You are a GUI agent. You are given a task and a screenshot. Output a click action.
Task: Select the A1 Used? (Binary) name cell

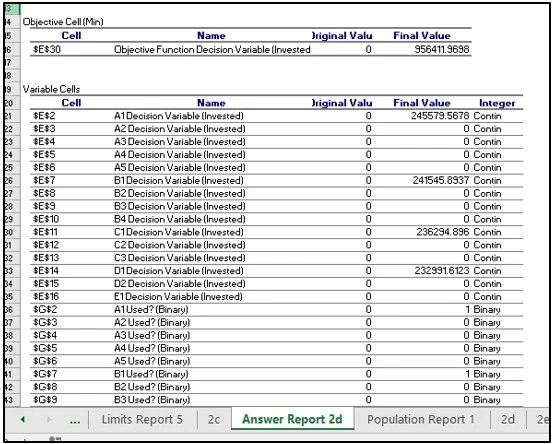[151, 309]
